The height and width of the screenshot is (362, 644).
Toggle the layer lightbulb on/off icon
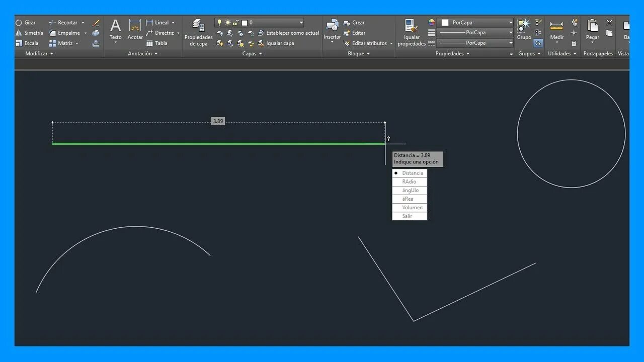coord(219,23)
